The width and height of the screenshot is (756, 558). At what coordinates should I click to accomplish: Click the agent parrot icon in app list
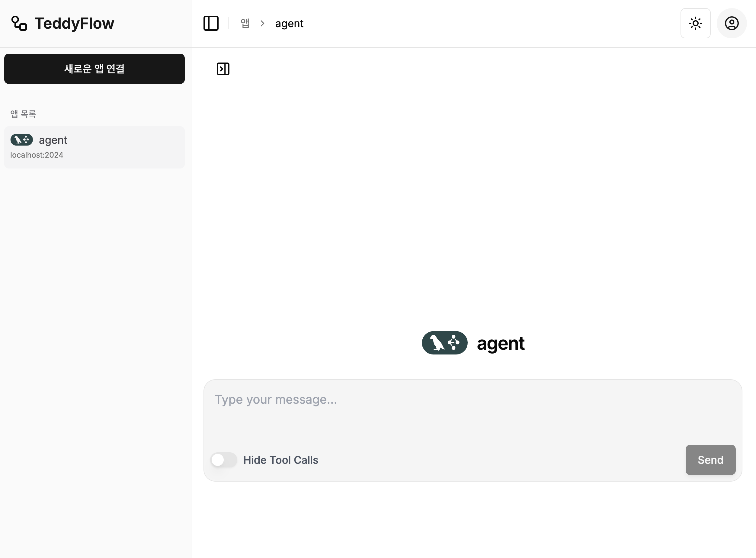(x=22, y=140)
